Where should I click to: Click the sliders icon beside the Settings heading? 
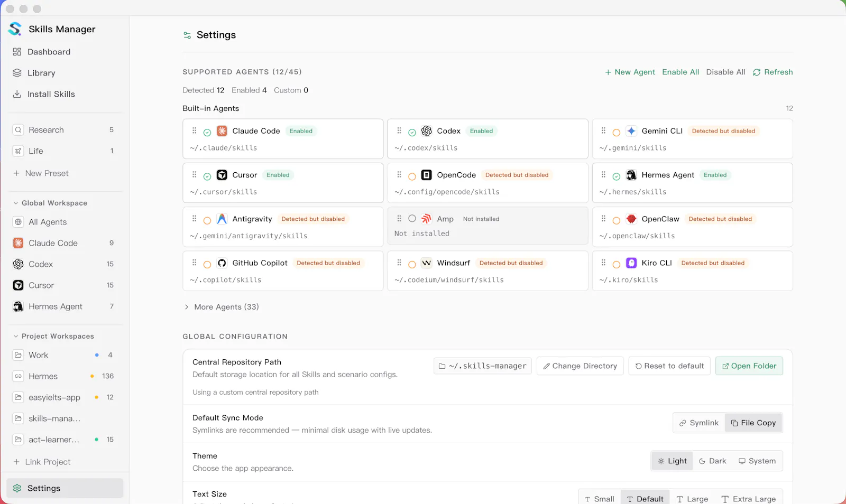coord(187,35)
